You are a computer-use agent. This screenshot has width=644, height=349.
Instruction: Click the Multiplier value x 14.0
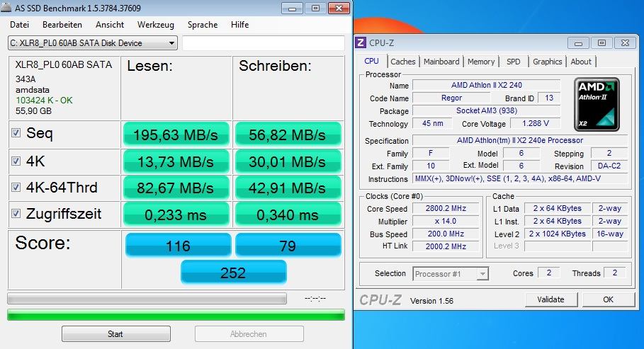(446, 221)
